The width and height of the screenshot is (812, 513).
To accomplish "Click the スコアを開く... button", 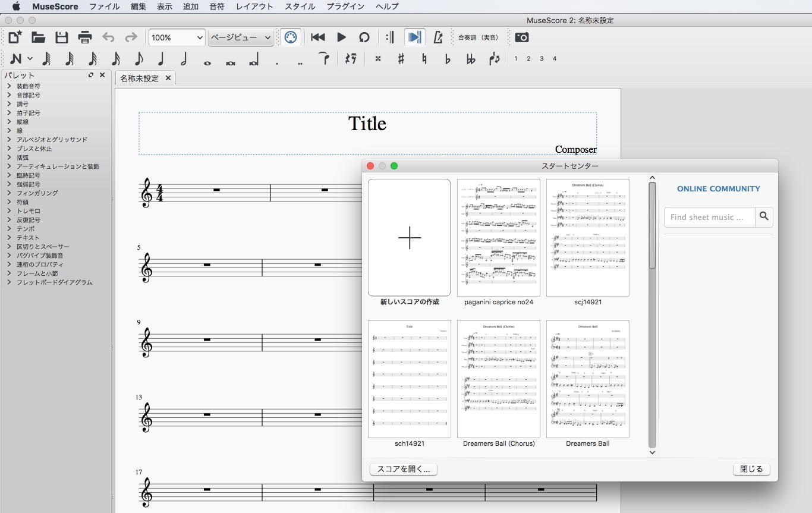I will pyautogui.click(x=403, y=469).
